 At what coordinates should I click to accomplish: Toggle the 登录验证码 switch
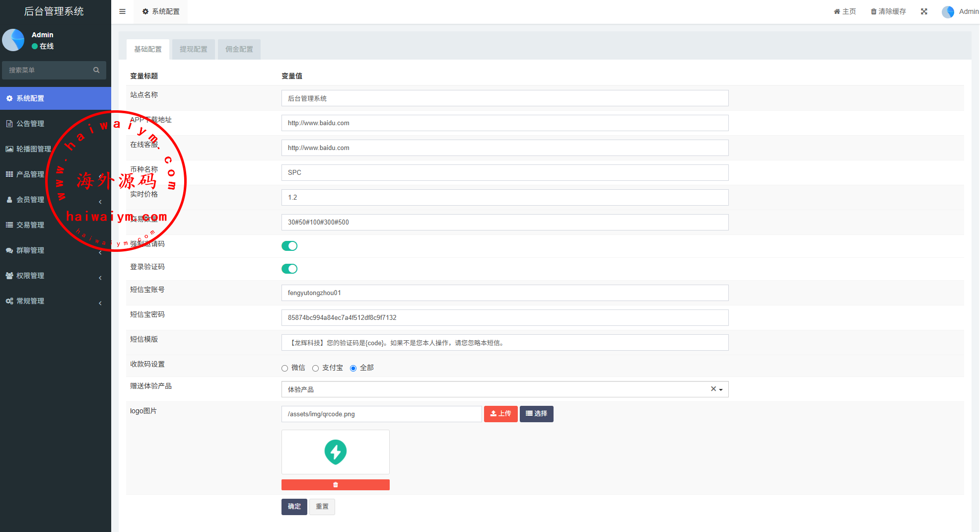tap(289, 269)
